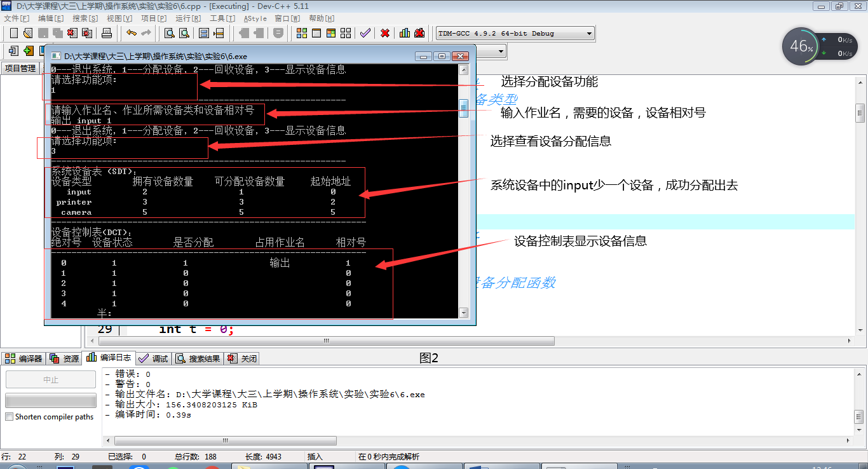
Task: Click the 关闭 tab to close panel
Action: 242,358
